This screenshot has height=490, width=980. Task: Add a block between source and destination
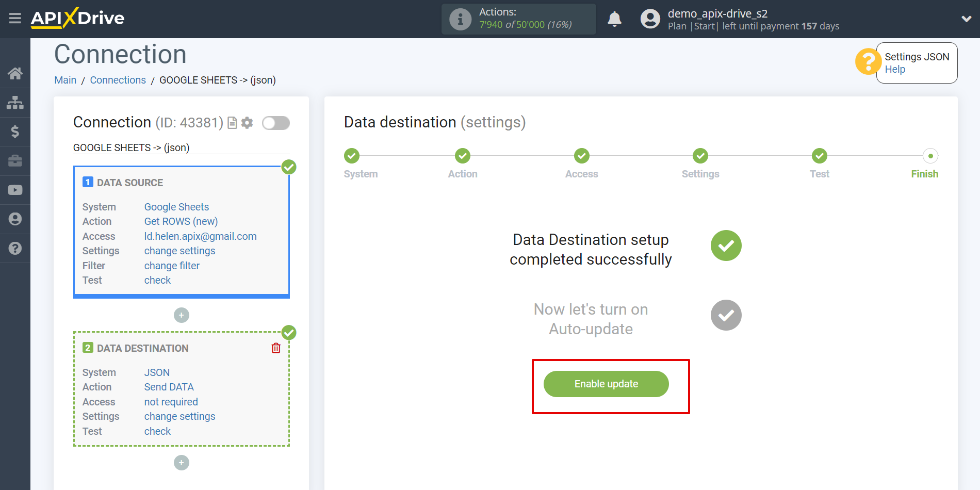[x=182, y=315]
